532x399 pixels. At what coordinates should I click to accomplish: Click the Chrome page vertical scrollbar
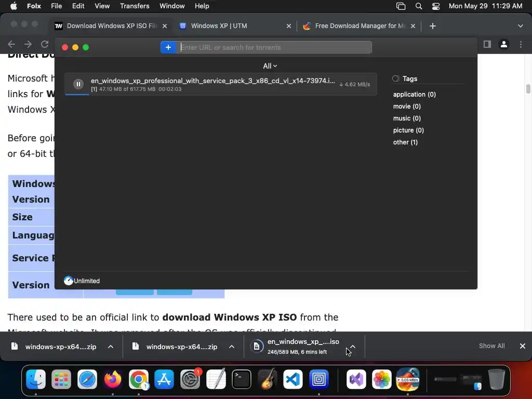tap(528, 88)
